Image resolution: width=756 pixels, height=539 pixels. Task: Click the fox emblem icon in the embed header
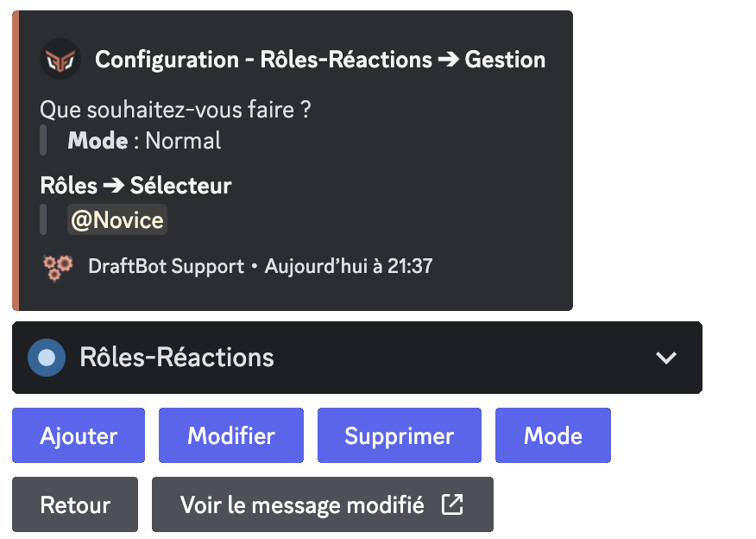pyautogui.click(x=60, y=60)
